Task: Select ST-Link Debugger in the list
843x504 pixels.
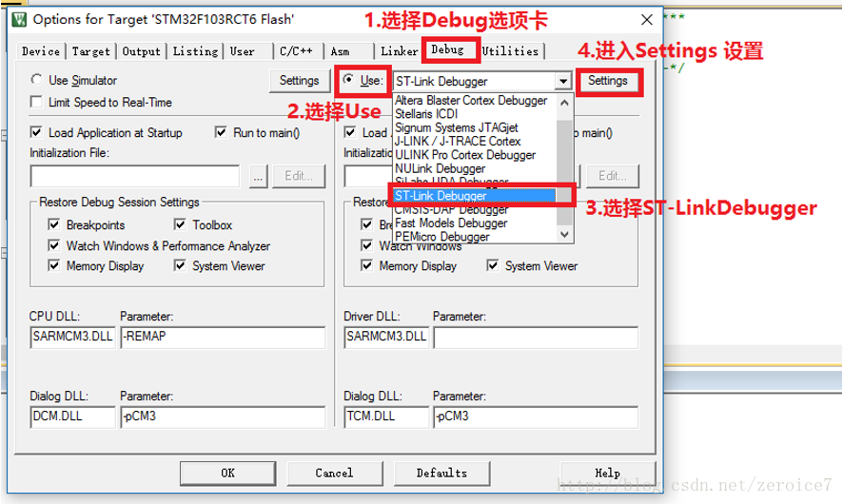Action: pos(473,196)
